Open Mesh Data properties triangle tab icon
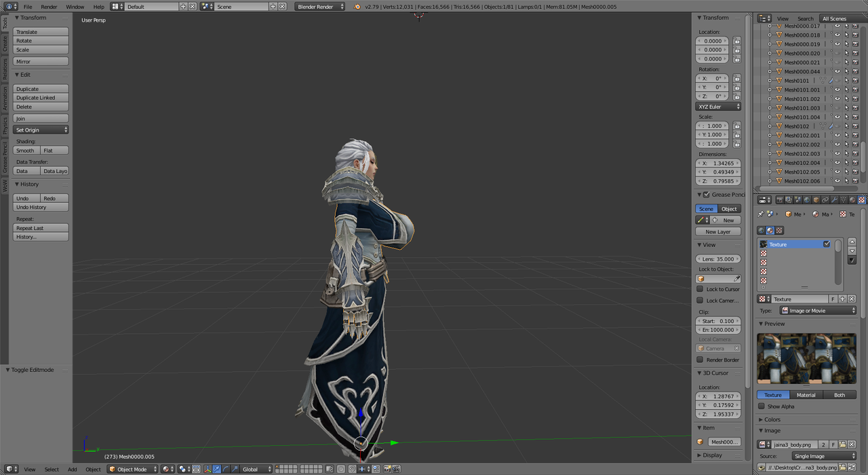This screenshot has height=475, width=868. [844, 199]
